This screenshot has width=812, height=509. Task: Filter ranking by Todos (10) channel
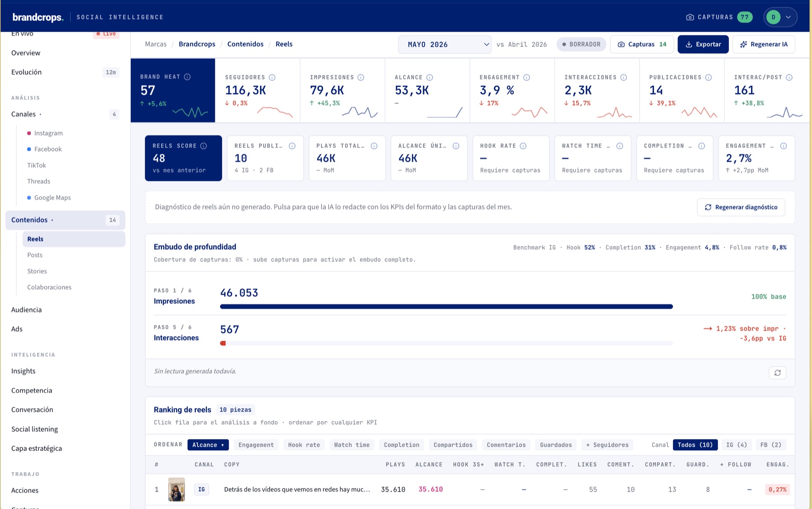(695, 445)
